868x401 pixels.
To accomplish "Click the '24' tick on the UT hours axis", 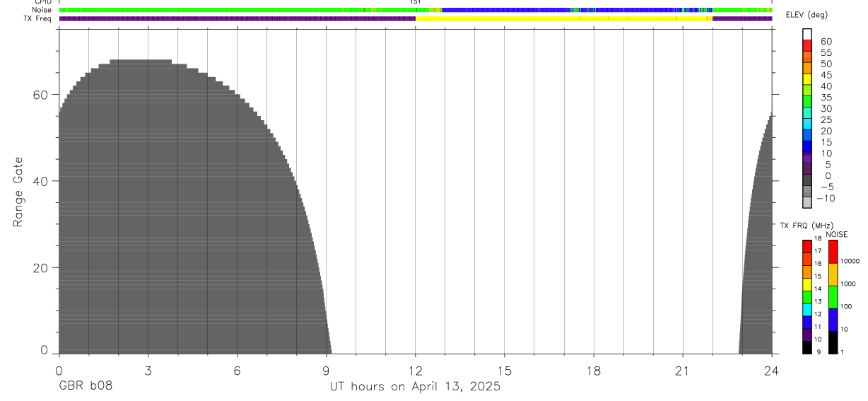I will point(772,371).
